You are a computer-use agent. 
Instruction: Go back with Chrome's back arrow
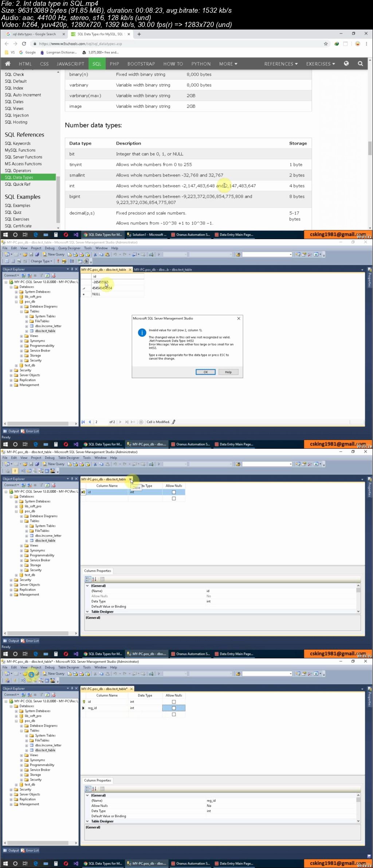(7, 44)
